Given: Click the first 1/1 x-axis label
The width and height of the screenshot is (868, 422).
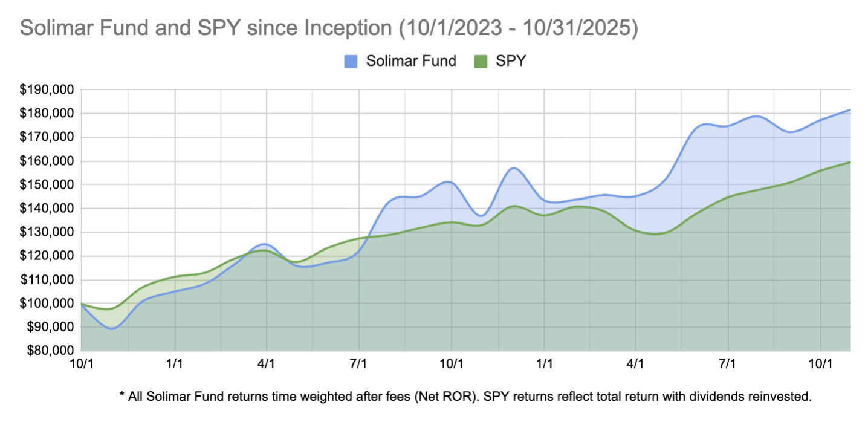Looking at the screenshot, I should pos(175,365).
